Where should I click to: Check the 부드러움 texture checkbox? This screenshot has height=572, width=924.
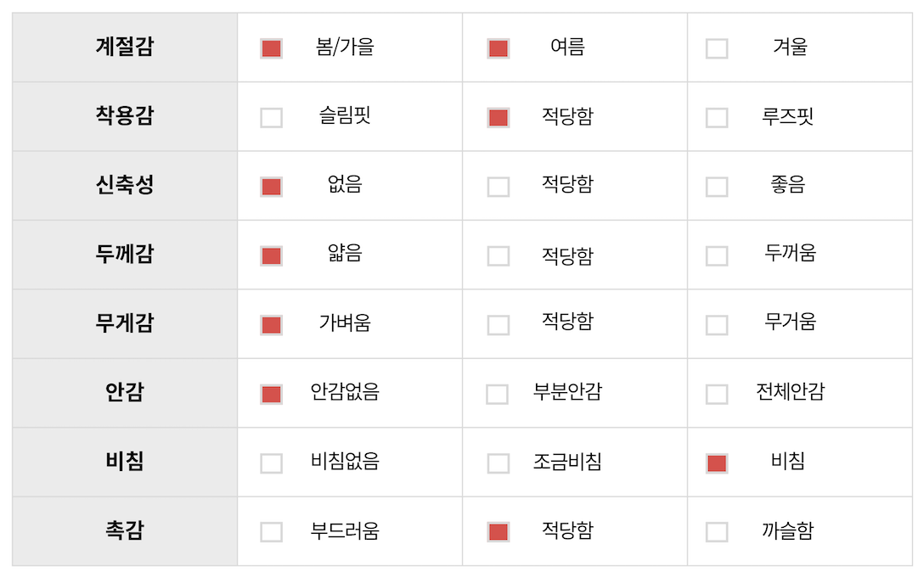271,532
